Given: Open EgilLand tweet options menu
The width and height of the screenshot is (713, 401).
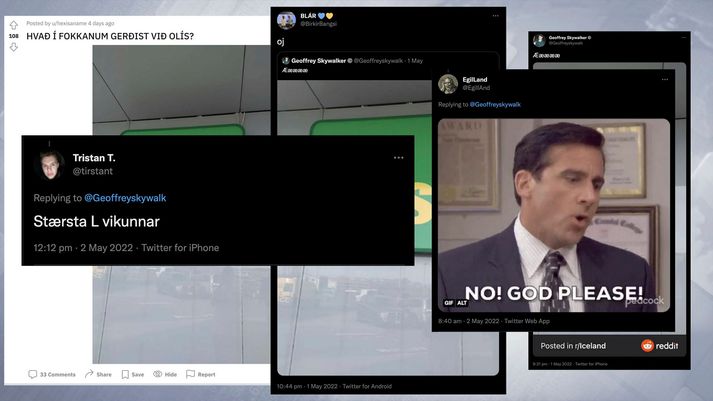Looking at the screenshot, I should [x=665, y=79].
